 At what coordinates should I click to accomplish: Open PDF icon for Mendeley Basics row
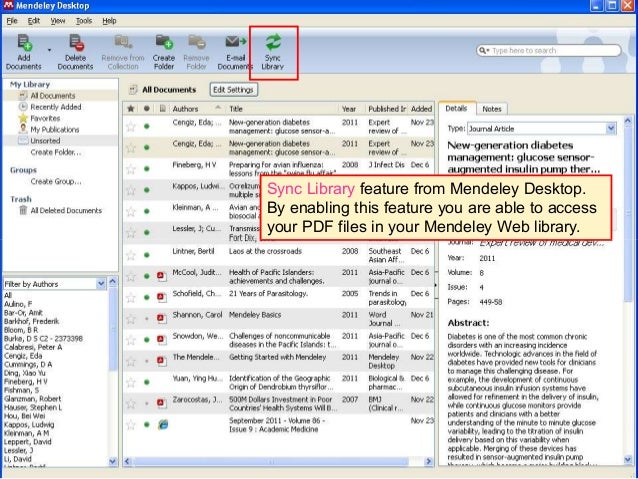[x=162, y=319]
